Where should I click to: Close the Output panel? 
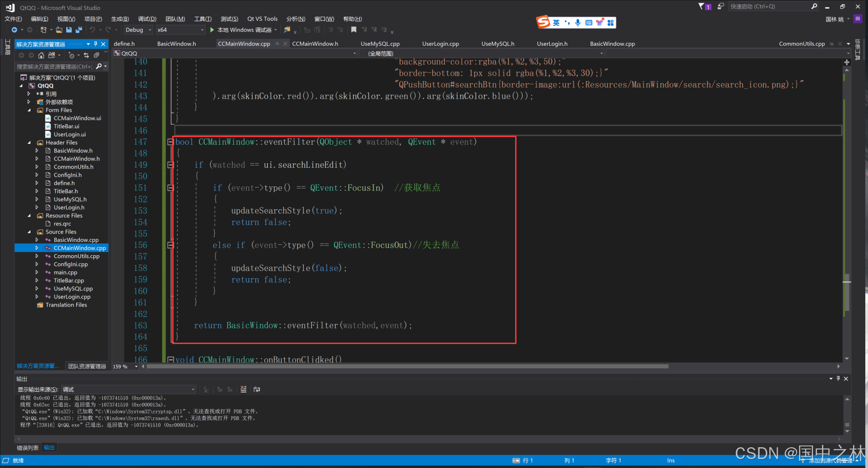click(846, 379)
